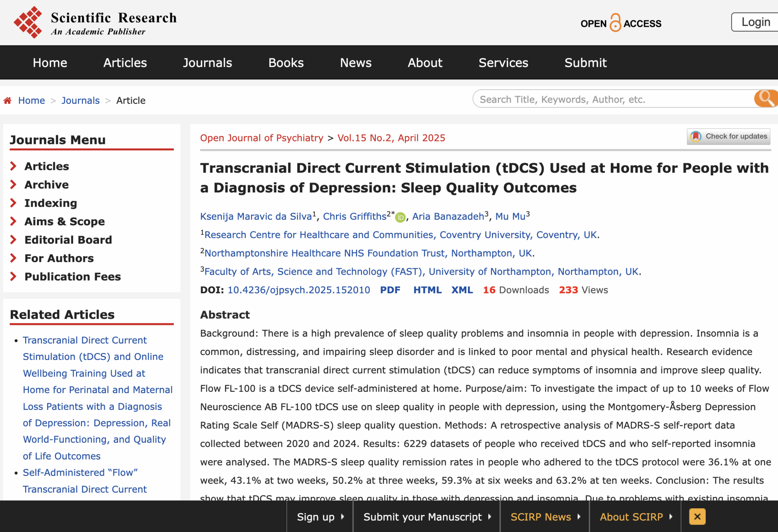Viewport: 778px width, 532px height.
Task: Click About SCIRP in the bottom bar
Action: tap(631, 517)
